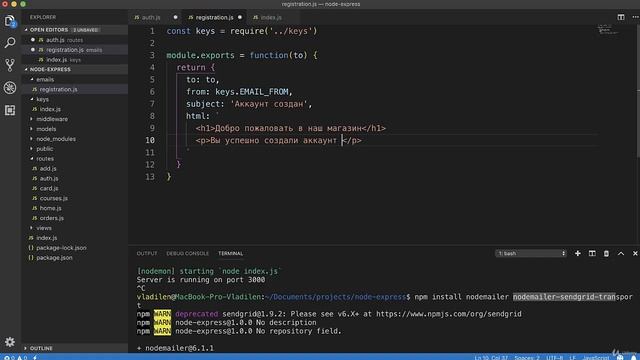This screenshot has height=360, width=640.
Task: Open the DEBUG CONSOLE panel tab
Action: tap(187, 253)
